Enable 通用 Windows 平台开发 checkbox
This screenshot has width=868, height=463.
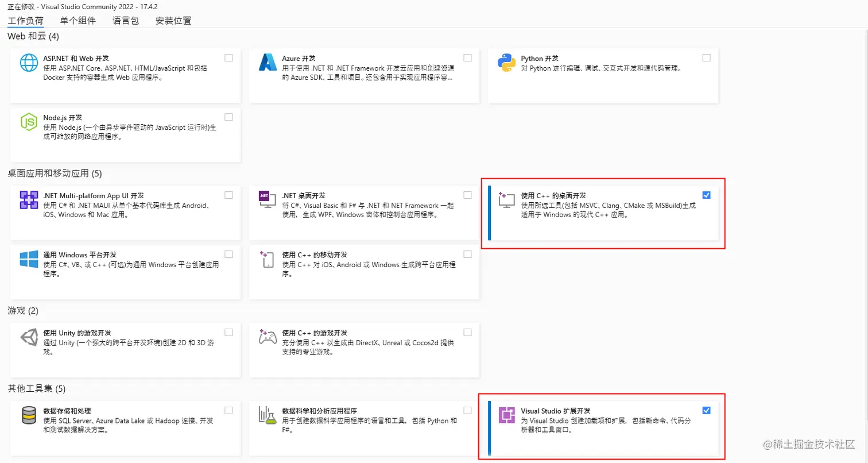[228, 254]
